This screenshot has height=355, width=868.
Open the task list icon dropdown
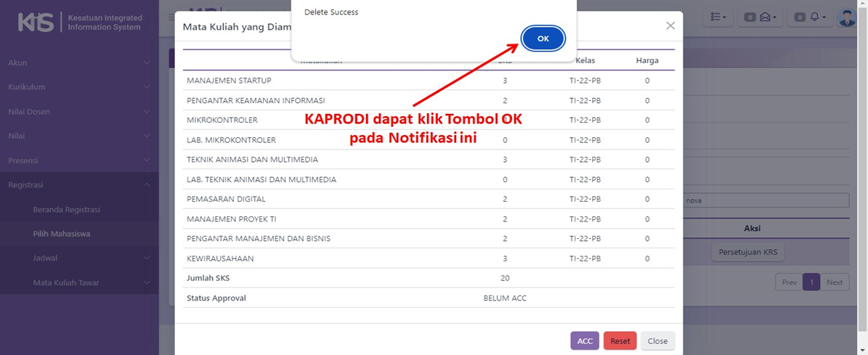719,17
